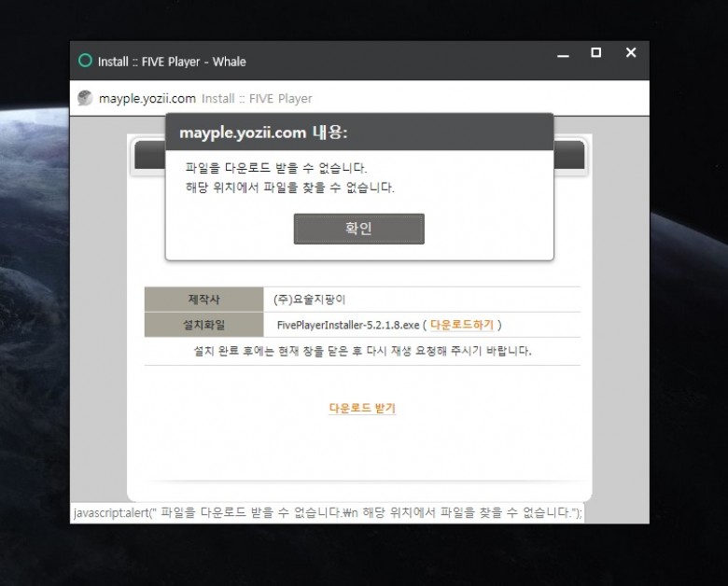The height and width of the screenshot is (586, 728).
Task: Maximize the Whale installer window
Action: [595, 53]
